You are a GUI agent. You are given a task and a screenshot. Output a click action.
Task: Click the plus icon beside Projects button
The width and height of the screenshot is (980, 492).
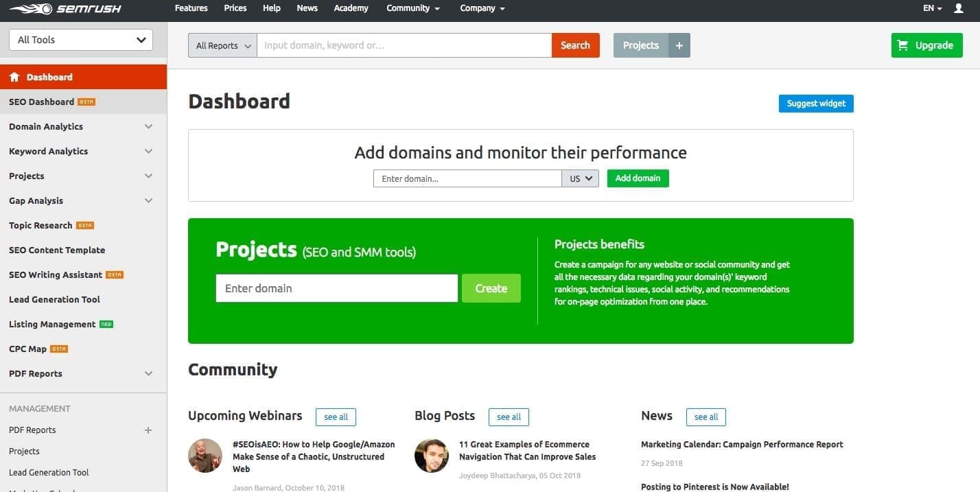click(x=679, y=45)
